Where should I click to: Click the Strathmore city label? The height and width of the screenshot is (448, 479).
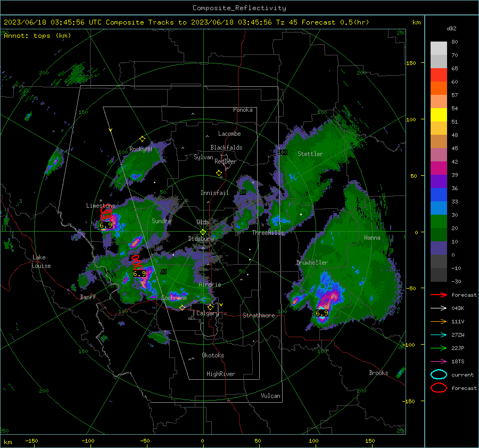coord(259,315)
